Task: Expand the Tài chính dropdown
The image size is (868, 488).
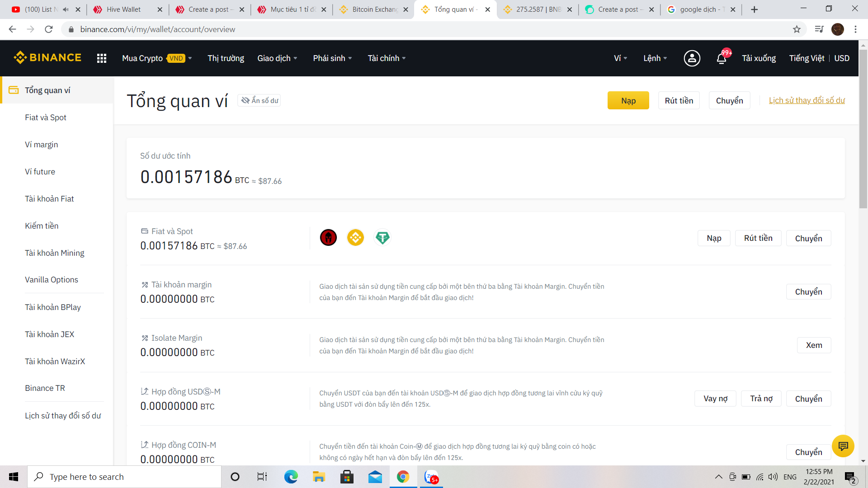Action: pos(387,58)
